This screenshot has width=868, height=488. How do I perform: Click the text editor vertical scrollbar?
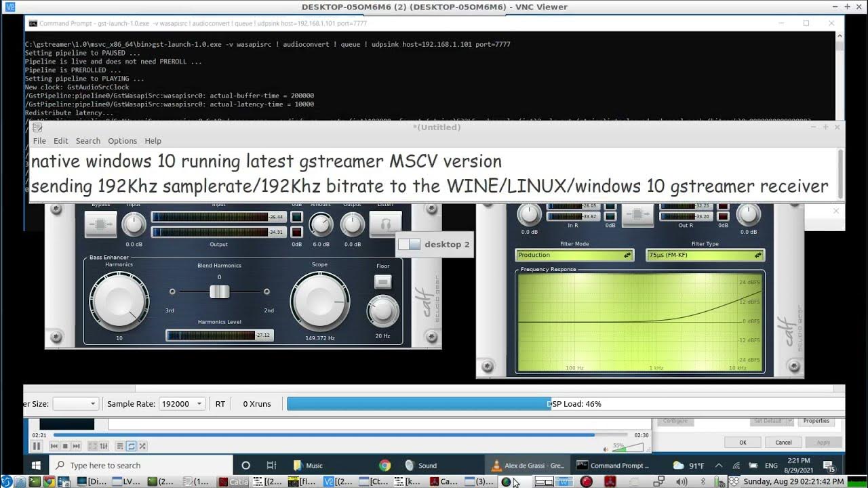click(841, 174)
